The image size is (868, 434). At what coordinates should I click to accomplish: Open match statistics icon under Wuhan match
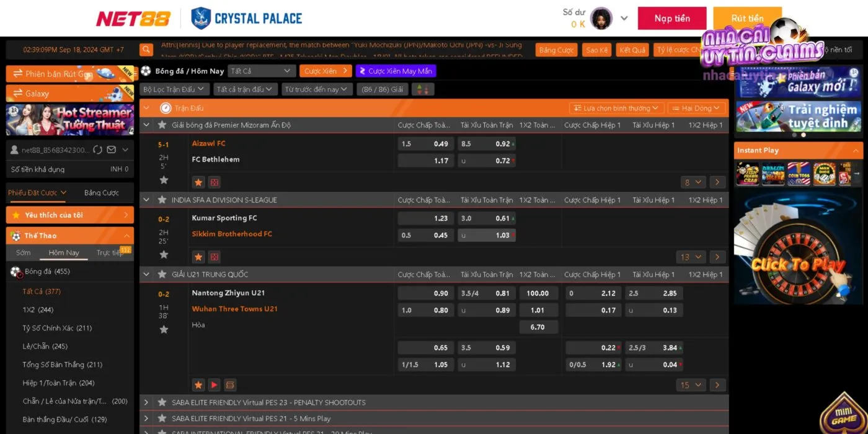pyautogui.click(x=230, y=385)
